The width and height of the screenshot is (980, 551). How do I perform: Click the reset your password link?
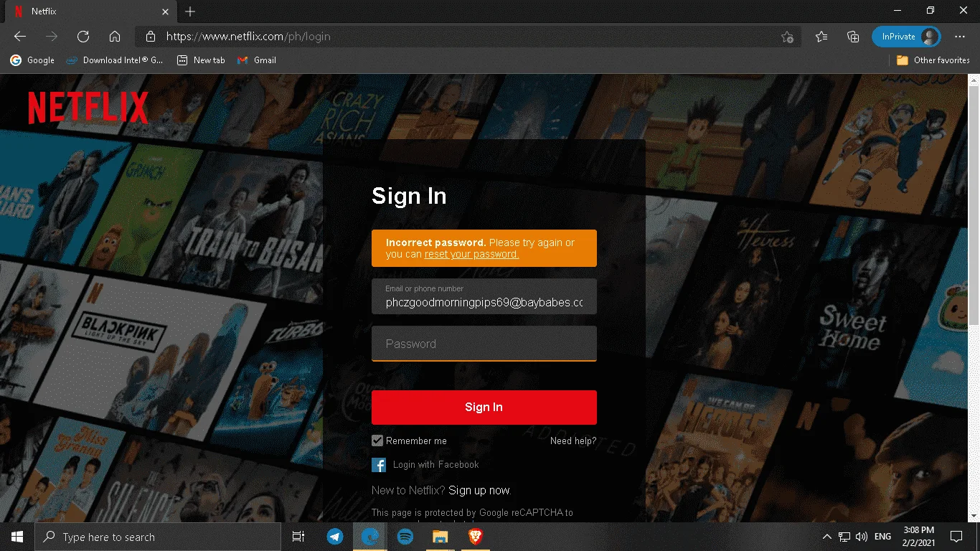(x=471, y=254)
